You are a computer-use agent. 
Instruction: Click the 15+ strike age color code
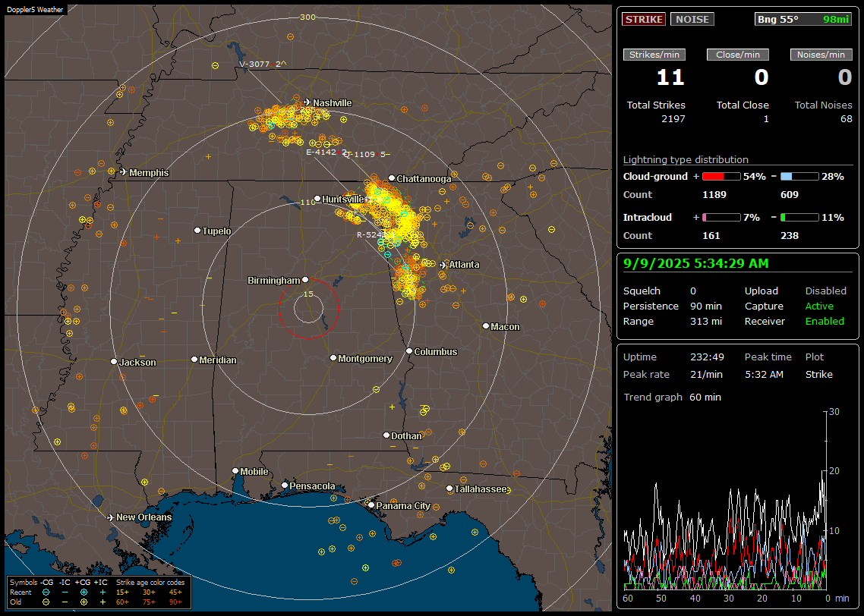coord(122,592)
